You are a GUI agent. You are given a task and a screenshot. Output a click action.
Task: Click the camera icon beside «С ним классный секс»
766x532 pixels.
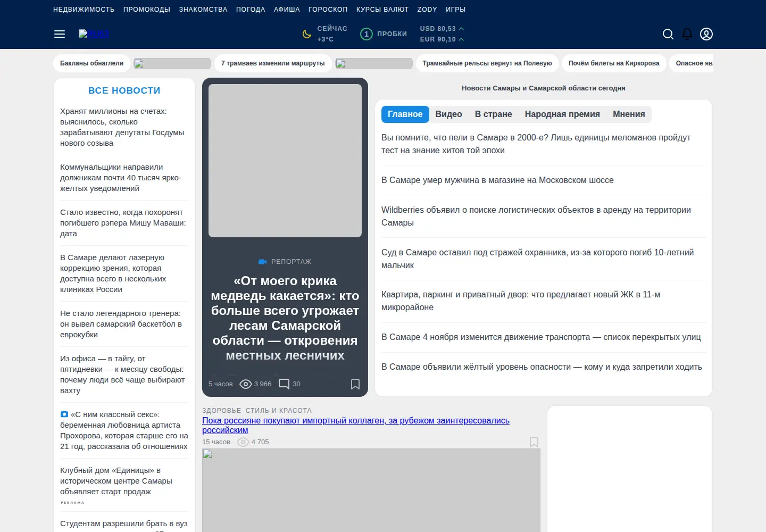(x=64, y=414)
